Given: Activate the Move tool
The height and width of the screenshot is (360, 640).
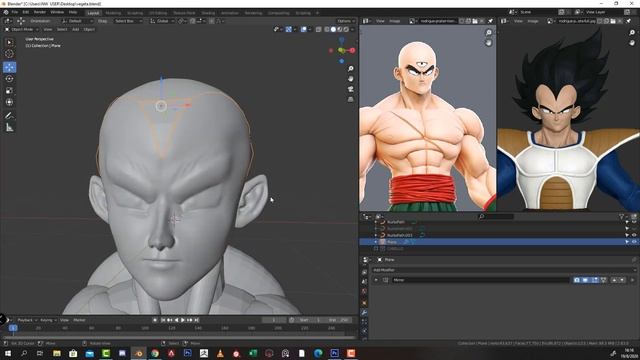Looking at the screenshot, I should click(9, 67).
